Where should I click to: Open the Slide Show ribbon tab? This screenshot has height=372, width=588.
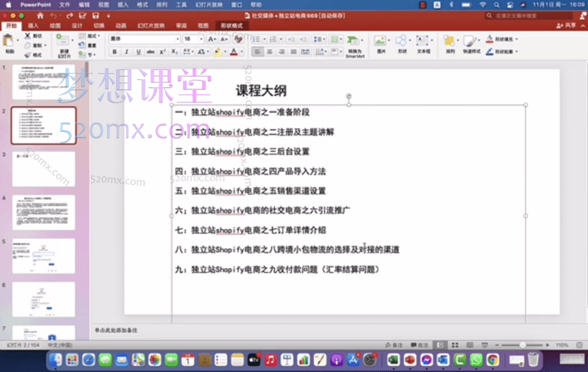(151, 26)
